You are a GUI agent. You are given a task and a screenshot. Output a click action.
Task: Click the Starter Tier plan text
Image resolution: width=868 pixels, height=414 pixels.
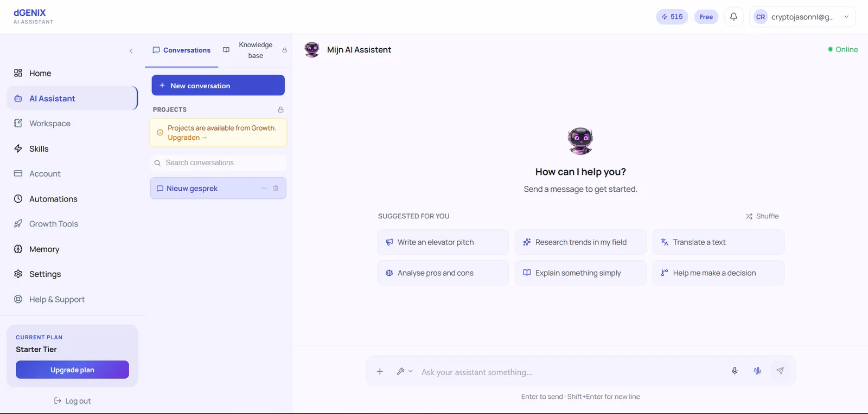click(36, 350)
